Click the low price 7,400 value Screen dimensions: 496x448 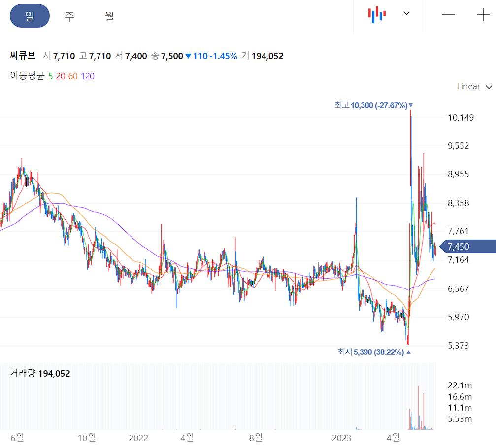pos(136,56)
